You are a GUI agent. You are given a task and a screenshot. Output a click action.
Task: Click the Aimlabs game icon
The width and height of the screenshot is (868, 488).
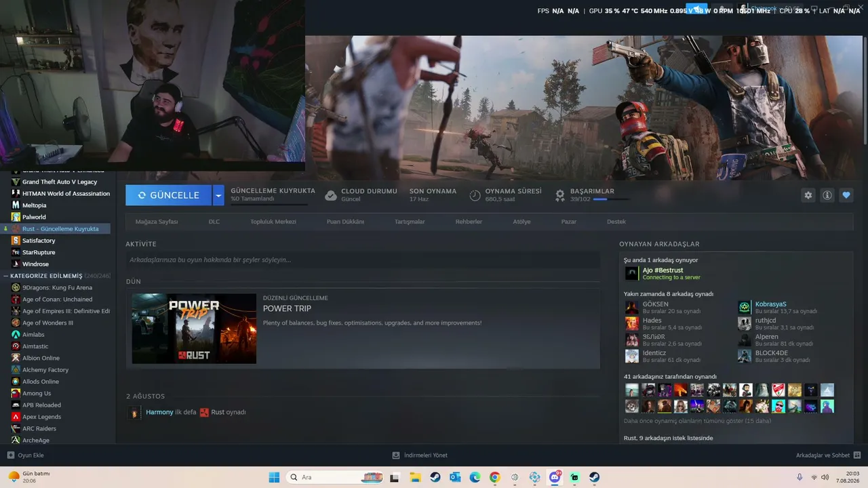click(x=16, y=335)
